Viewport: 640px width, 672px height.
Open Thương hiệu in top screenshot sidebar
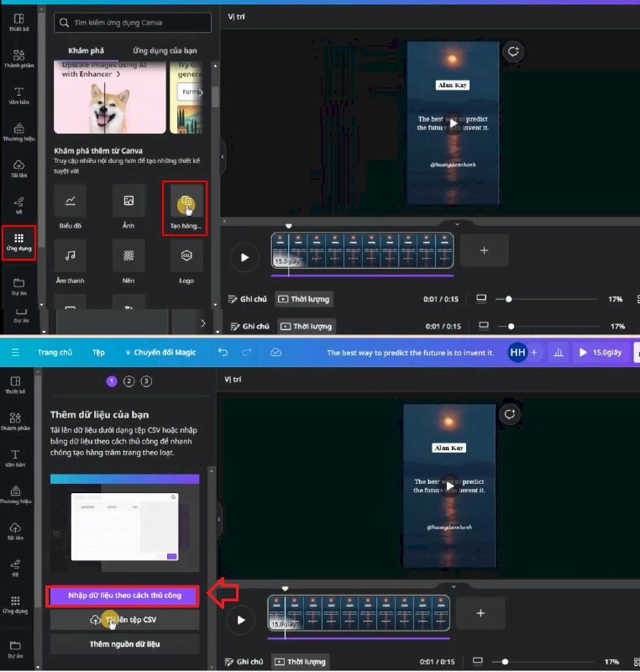(x=18, y=132)
